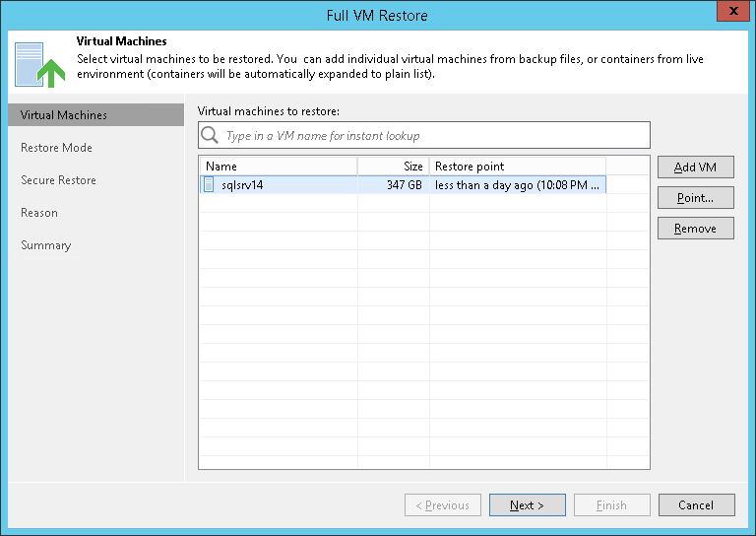Proceed with the Next button

click(x=527, y=505)
